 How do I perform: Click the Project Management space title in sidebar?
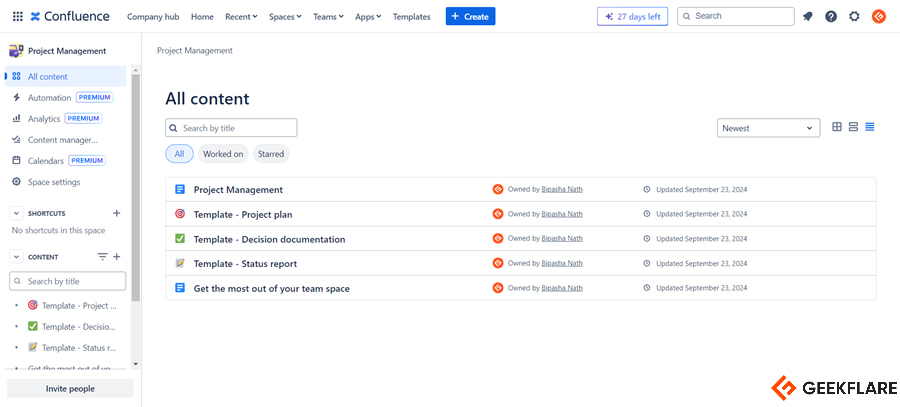67,51
